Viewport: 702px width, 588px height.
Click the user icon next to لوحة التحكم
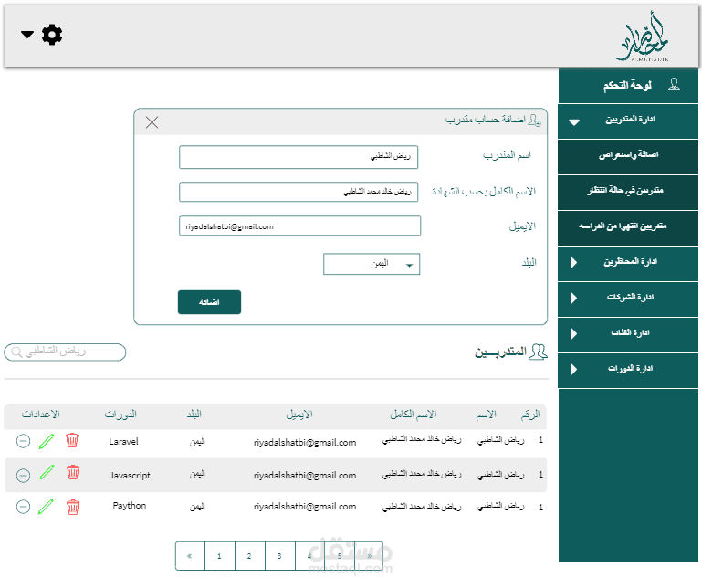(x=674, y=85)
